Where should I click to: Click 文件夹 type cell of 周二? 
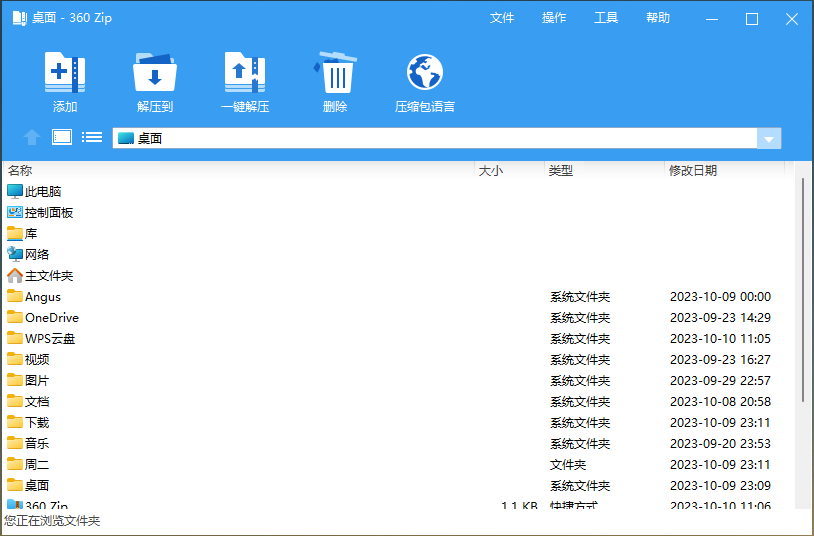point(568,464)
